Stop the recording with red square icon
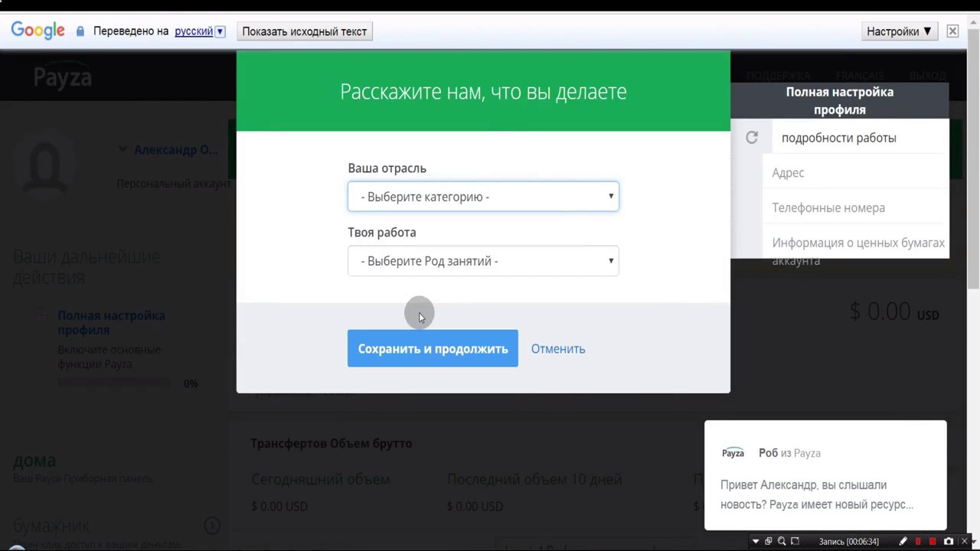This screenshot has height=551, width=980. [933, 541]
